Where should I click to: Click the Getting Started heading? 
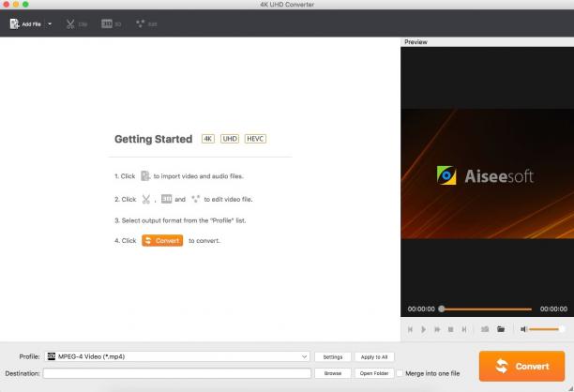tap(154, 139)
